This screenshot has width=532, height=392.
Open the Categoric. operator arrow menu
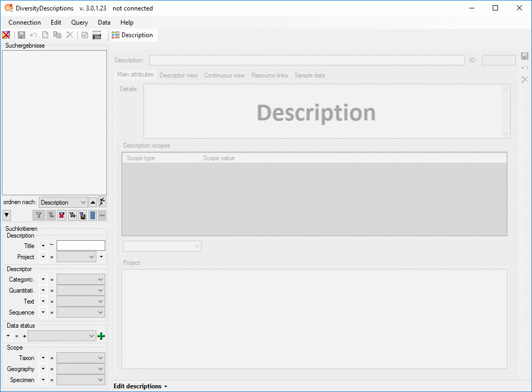[x=43, y=279]
